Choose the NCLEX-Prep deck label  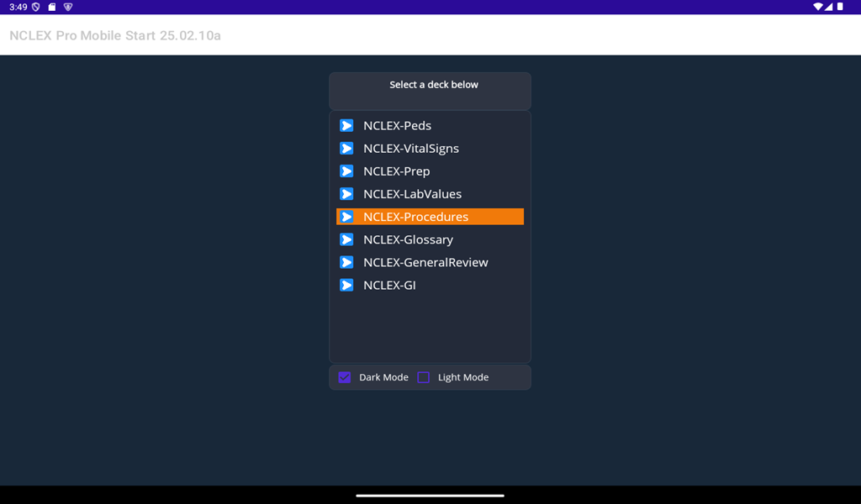(x=397, y=171)
